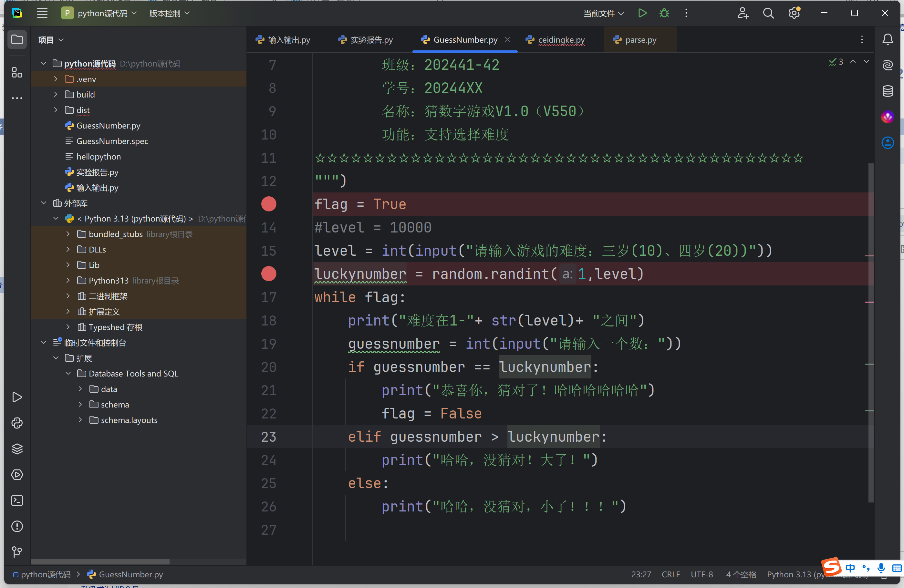Open the Problems tool window icon
904x588 pixels.
17,526
